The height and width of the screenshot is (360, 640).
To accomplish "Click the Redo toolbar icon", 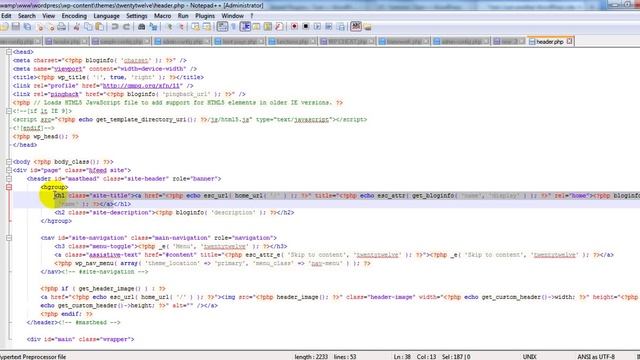I will [127, 27].
